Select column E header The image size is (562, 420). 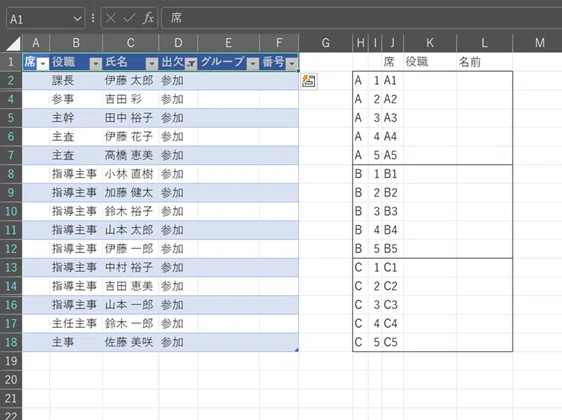tap(228, 43)
